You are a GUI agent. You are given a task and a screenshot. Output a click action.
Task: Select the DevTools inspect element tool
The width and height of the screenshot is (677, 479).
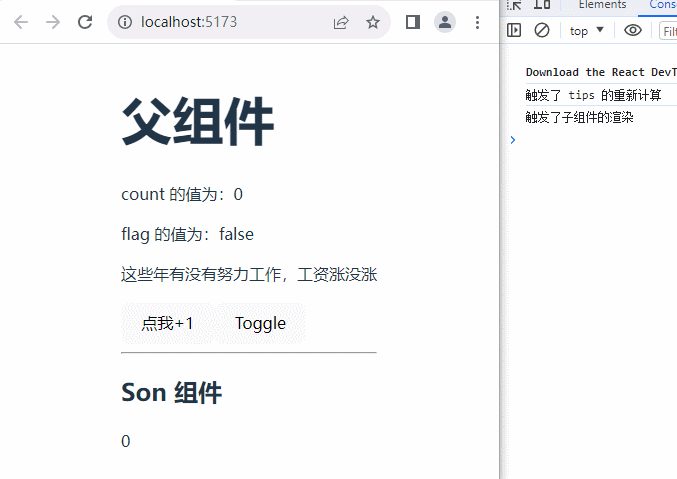pos(515,5)
